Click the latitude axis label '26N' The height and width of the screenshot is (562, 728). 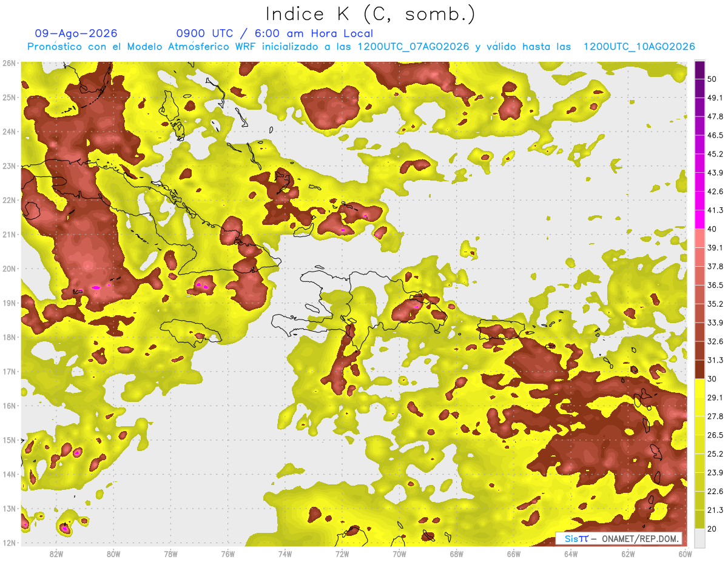(10, 63)
